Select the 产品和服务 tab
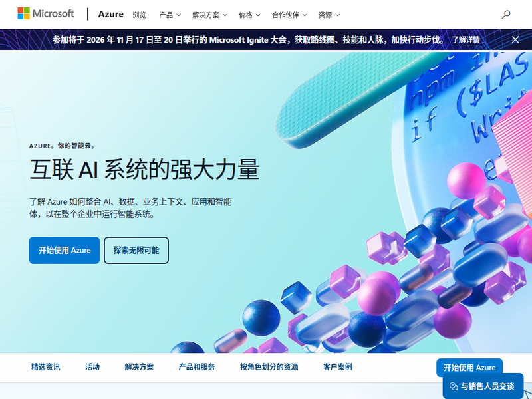This screenshot has height=399, width=532. pos(197,367)
